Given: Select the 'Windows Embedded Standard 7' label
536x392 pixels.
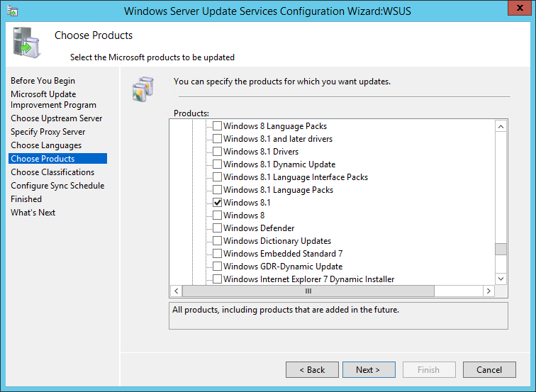Looking at the screenshot, I should tap(283, 254).
